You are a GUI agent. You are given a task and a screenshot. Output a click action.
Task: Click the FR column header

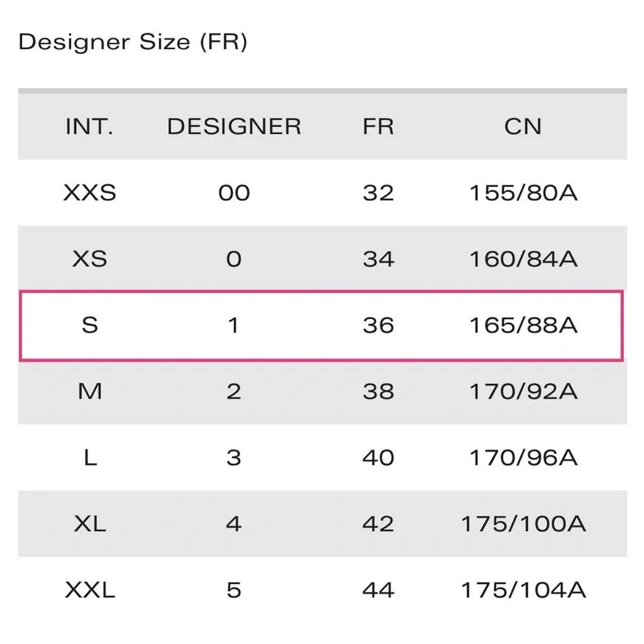tap(378, 126)
